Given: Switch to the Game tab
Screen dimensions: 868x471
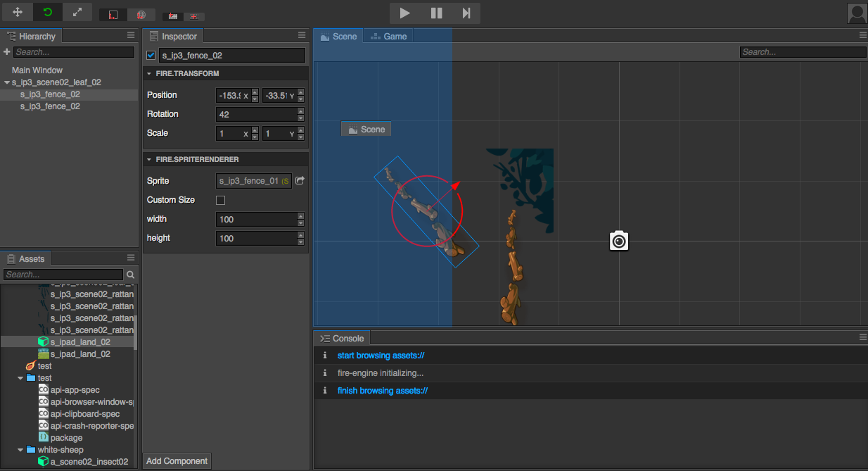Looking at the screenshot, I should [x=389, y=37].
